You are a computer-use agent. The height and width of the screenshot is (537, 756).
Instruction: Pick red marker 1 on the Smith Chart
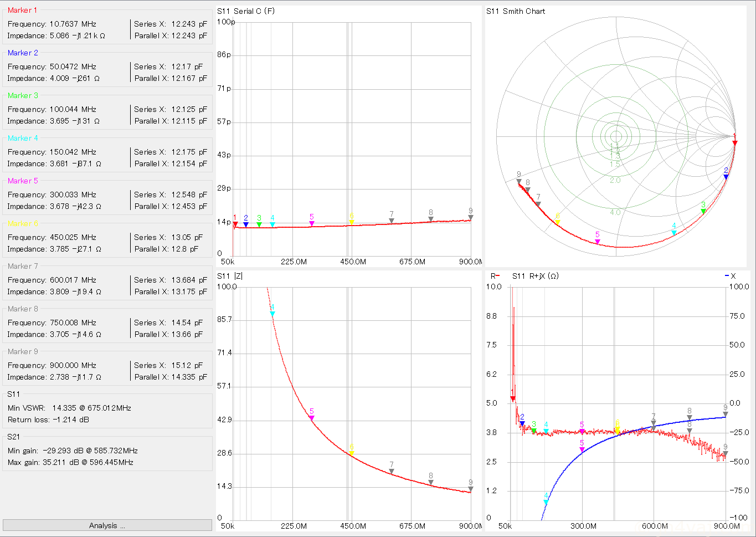click(735, 143)
